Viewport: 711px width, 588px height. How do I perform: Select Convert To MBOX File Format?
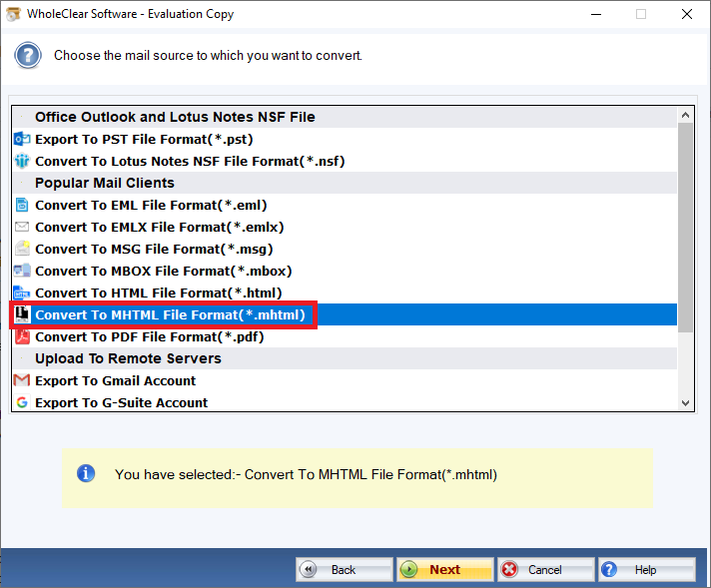tap(163, 271)
